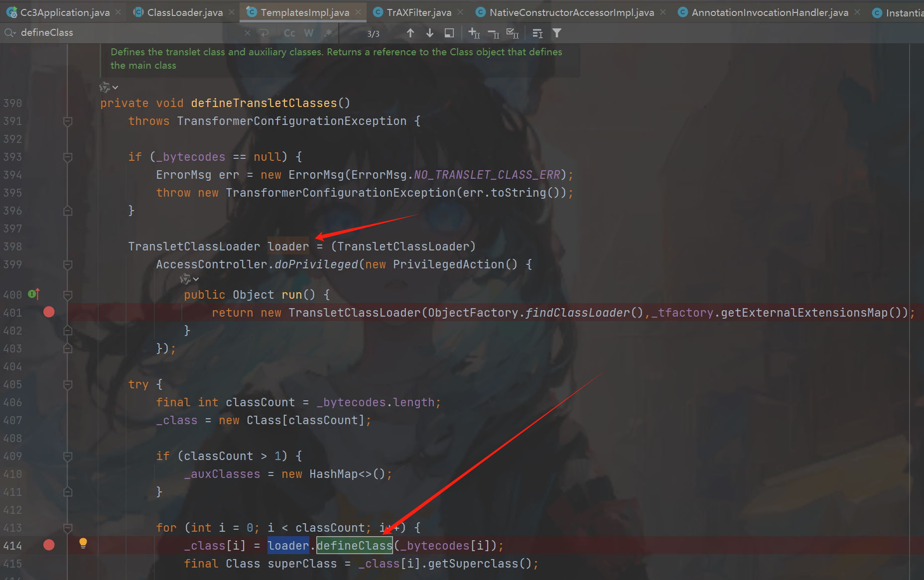Click the defineClass search field
Screen dimensions: 924x580
pos(130,33)
